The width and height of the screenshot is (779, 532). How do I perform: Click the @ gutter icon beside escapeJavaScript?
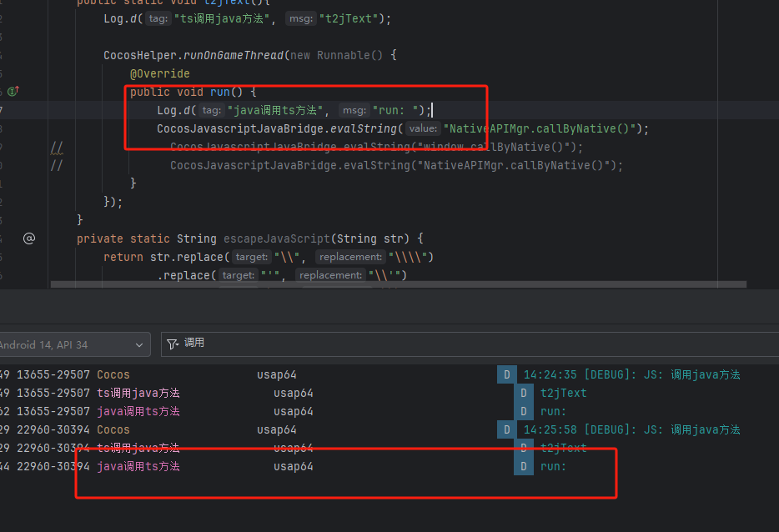click(x=29, y=238)
